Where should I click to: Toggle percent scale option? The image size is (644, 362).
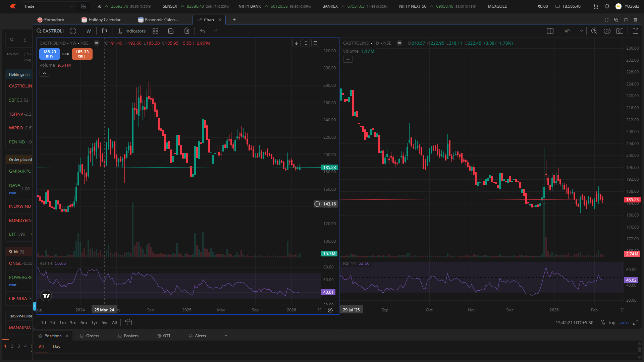point(603,322)
